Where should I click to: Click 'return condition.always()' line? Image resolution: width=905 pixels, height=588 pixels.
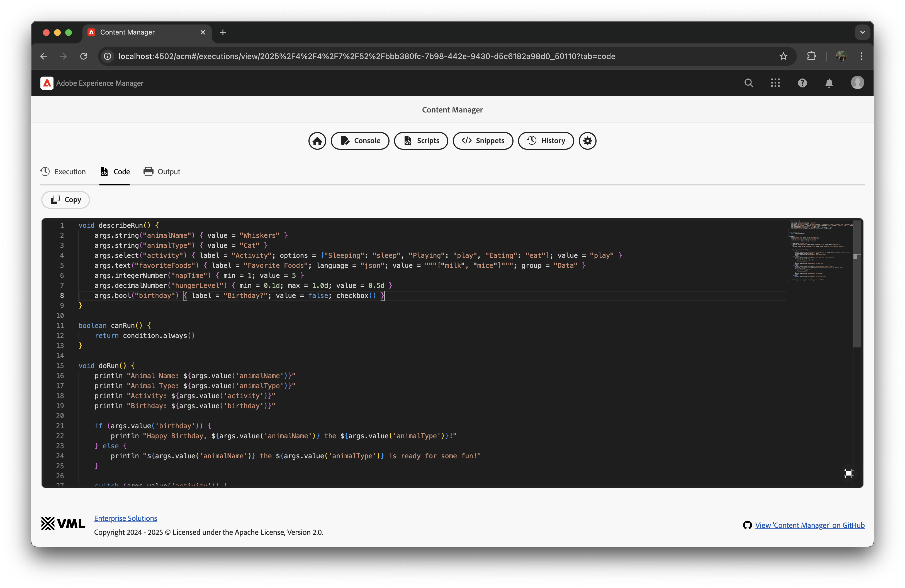(145, 335)
